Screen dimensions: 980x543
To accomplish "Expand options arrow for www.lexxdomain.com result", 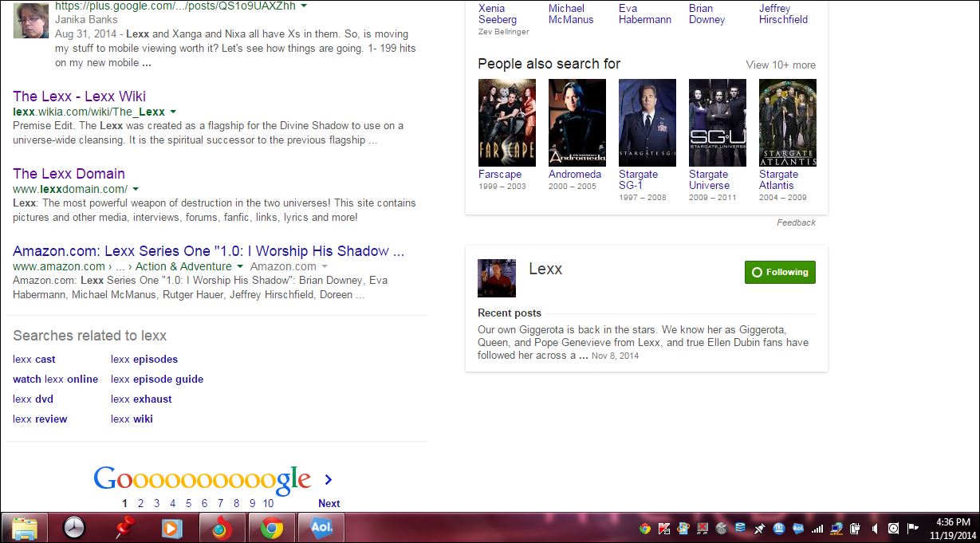I will (136, 189).
